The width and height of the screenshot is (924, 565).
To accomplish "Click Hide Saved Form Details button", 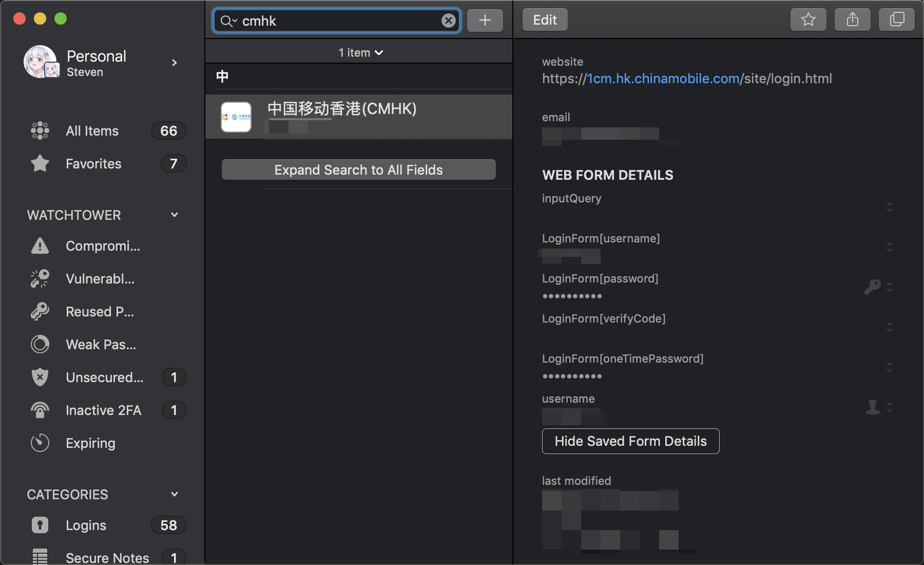I will [630, 441].
